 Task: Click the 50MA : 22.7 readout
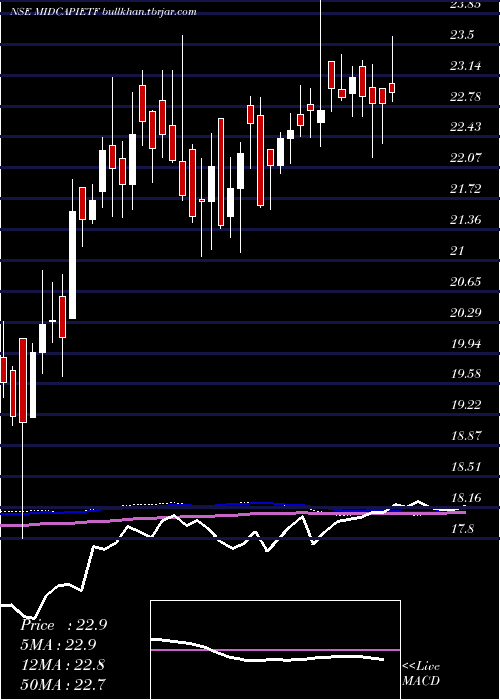pyautogui.click(x=63, y=684)
